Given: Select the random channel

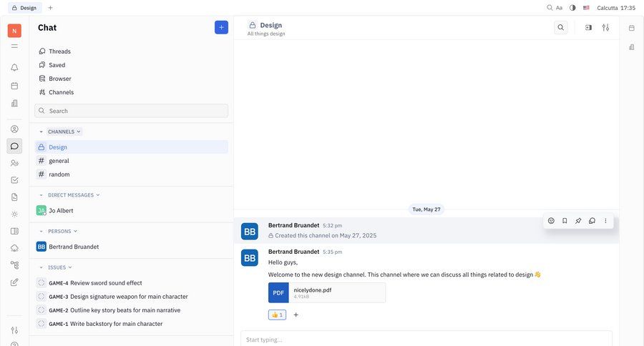Looking at the screenshot, I should tap(132, 174).
